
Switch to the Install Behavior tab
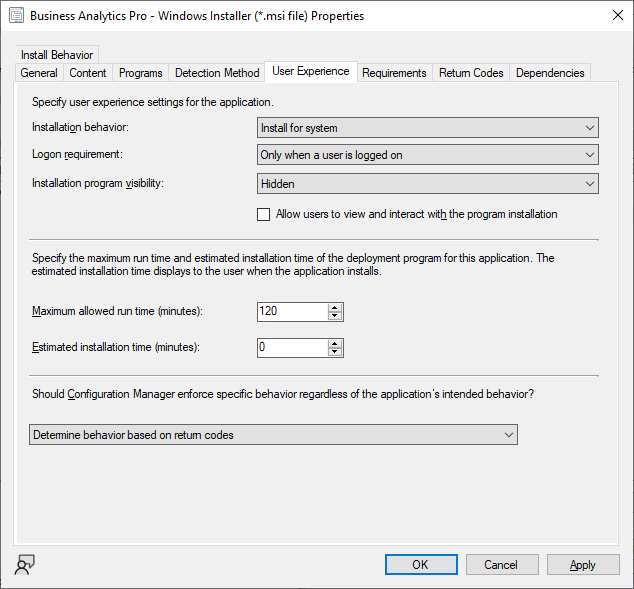[x=57, y=55]
